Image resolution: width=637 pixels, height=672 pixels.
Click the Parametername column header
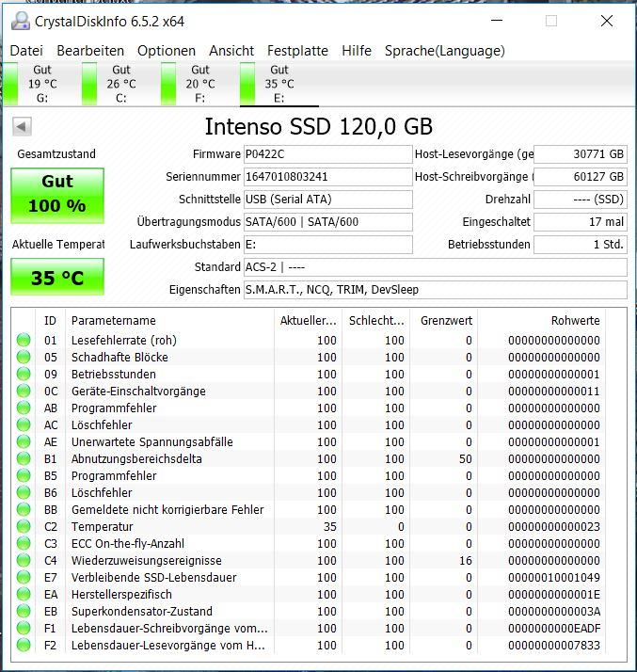pos(169,321)
